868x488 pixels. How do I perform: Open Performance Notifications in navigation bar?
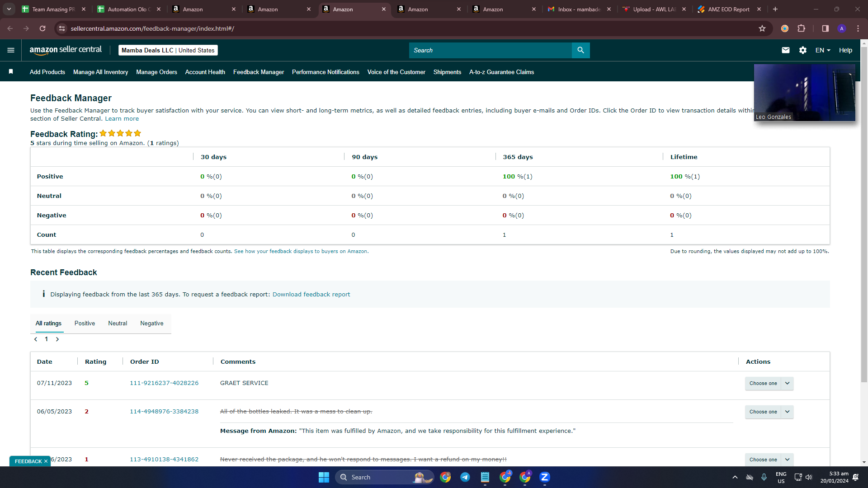325,72
